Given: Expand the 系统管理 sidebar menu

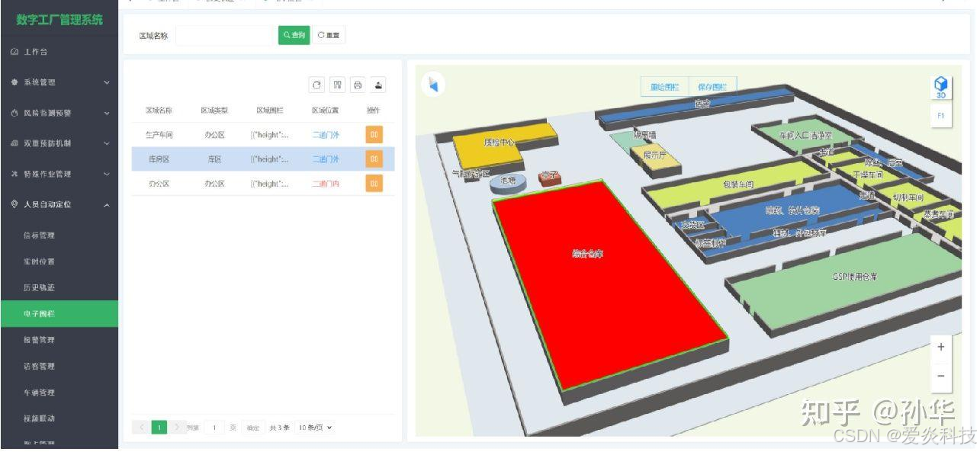Looking at the screenshot, I should [59, 82].
